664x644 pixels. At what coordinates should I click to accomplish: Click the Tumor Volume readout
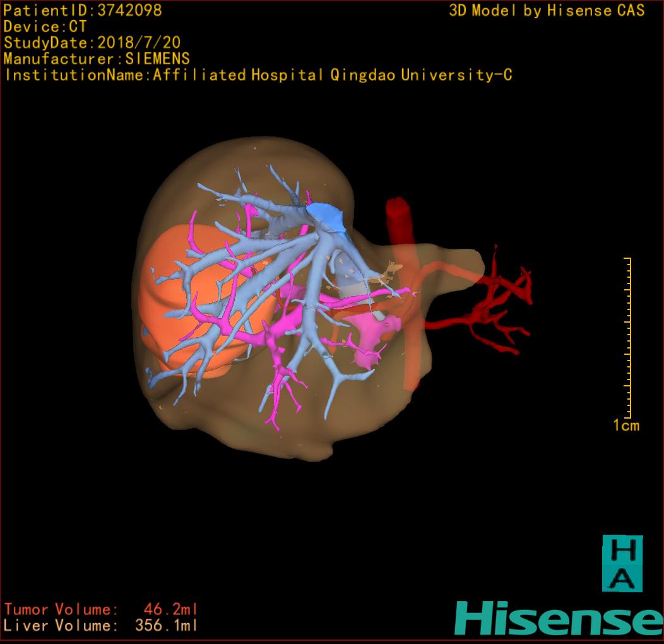[101, 610]
